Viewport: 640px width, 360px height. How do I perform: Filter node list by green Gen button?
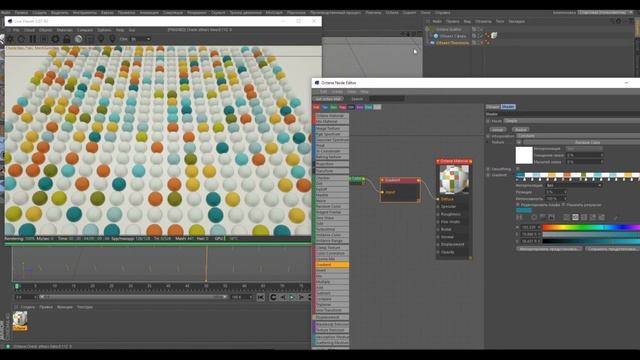tap(334, 107)
